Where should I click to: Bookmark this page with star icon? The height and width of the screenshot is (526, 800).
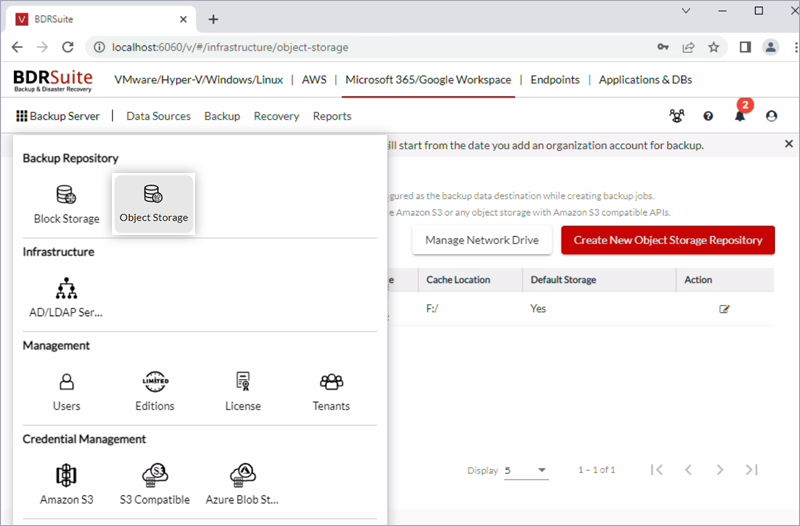tap(713, 47)
